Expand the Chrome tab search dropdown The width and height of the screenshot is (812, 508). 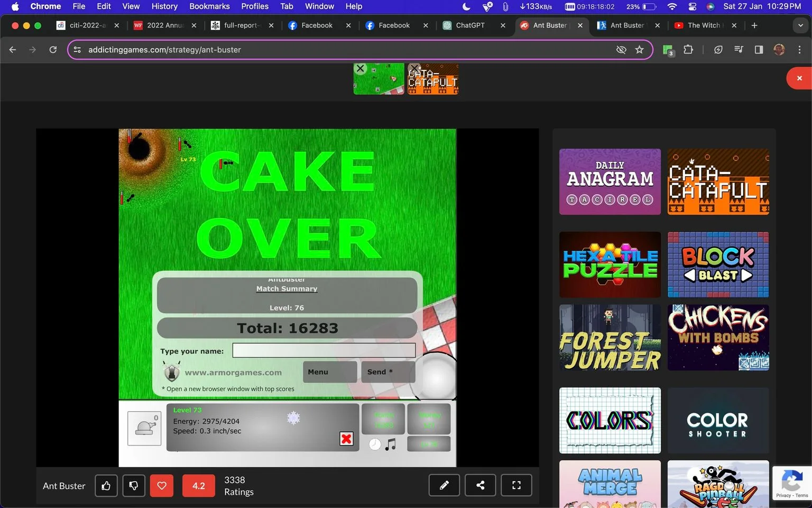[800, 25]
